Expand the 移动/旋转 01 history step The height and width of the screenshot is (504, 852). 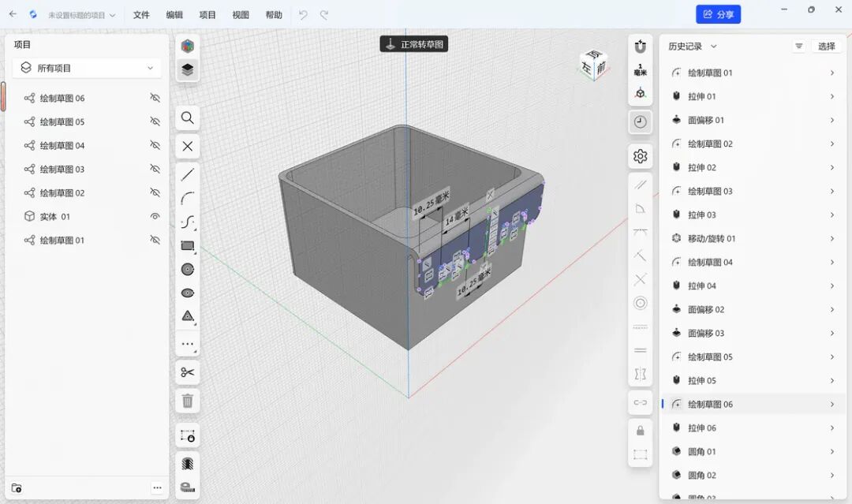coord(832,238)
